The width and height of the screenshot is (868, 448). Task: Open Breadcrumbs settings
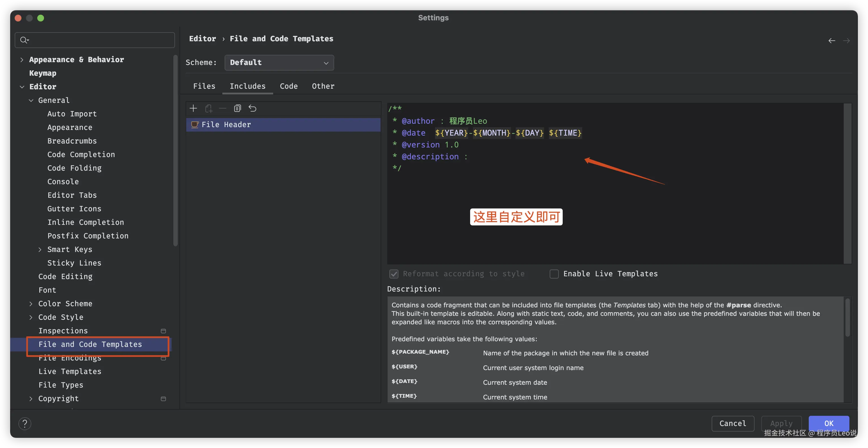point(72,141)
